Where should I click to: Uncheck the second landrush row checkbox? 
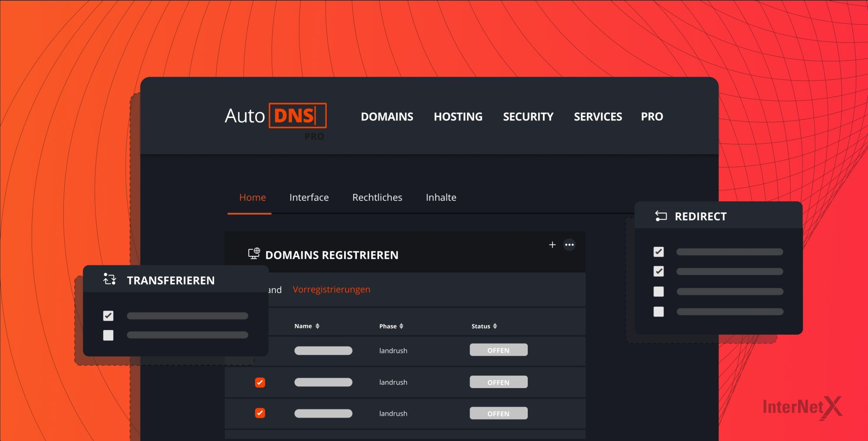click(x=260, y=382)
